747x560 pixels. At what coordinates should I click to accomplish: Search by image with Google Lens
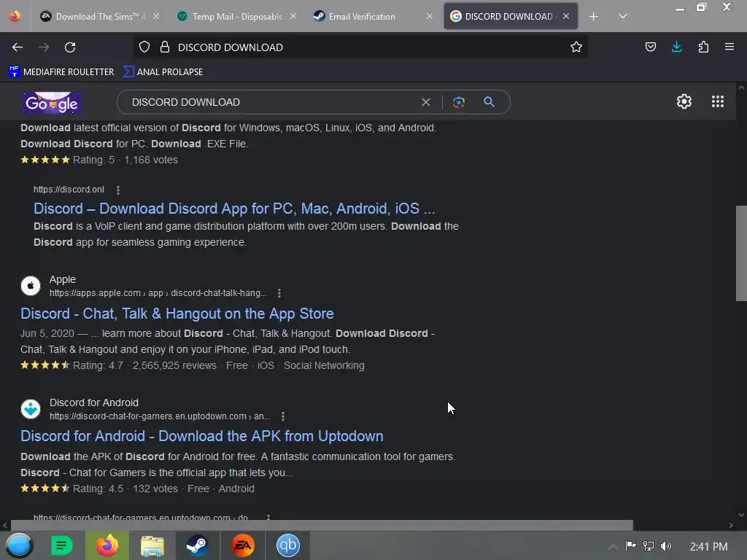point(458,102)
